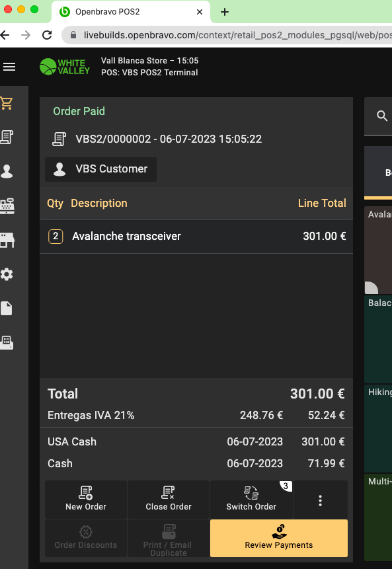Open the store sidebar icon
The image size is (392, 569).
pyautogui.click(x=7, y=240)
